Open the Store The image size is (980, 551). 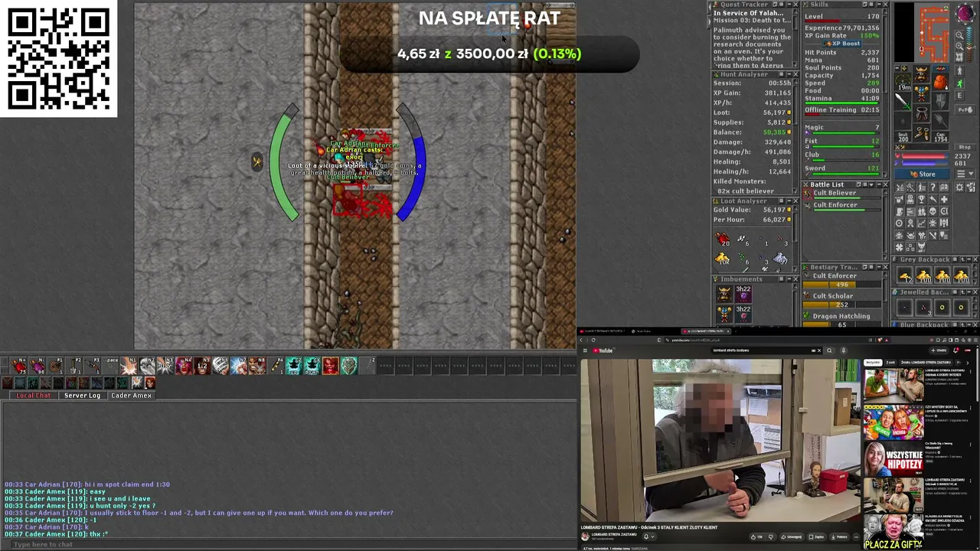[922, 174]
